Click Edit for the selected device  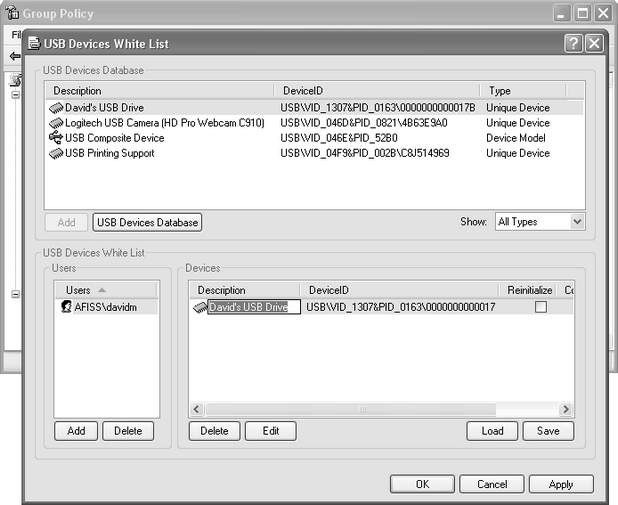tap(271, 431)
